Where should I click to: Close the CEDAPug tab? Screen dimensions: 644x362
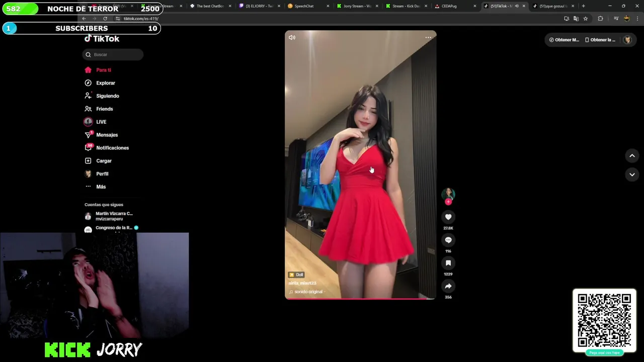[474, 6]
